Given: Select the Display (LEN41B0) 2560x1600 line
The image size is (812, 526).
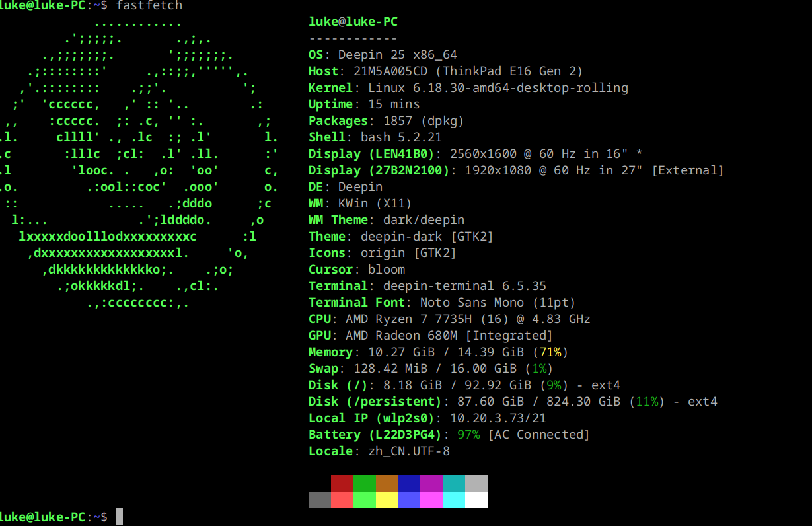Looking at the screenshot, I should coord(476,154).
